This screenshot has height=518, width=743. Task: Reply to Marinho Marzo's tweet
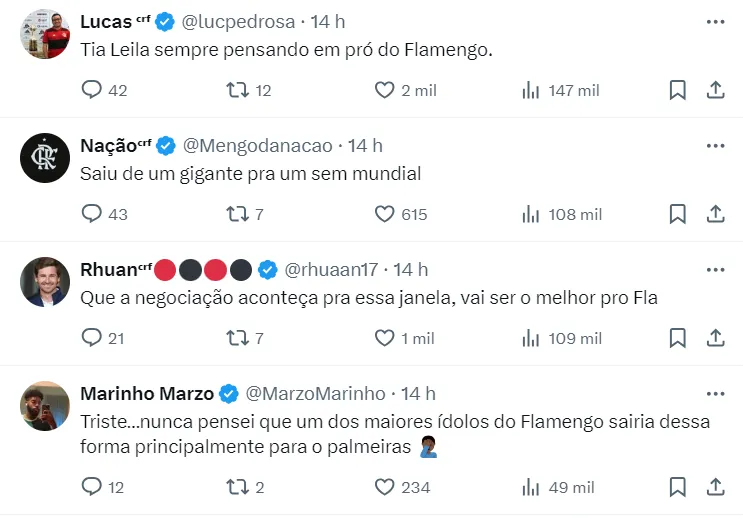tap(92, 487)
